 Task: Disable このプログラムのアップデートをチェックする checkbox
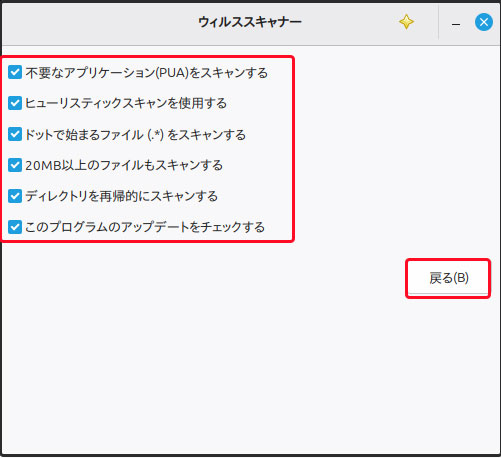[15, 227]
